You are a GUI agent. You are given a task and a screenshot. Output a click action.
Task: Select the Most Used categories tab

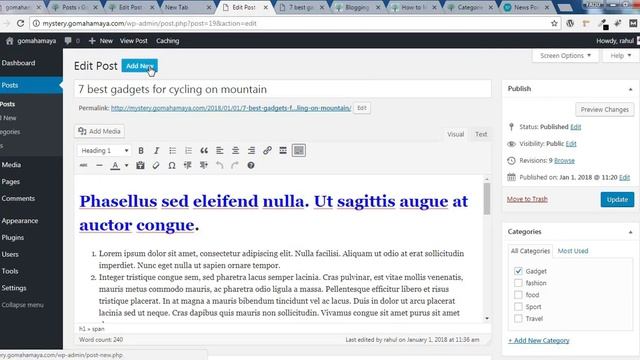(x=573, y=251)
